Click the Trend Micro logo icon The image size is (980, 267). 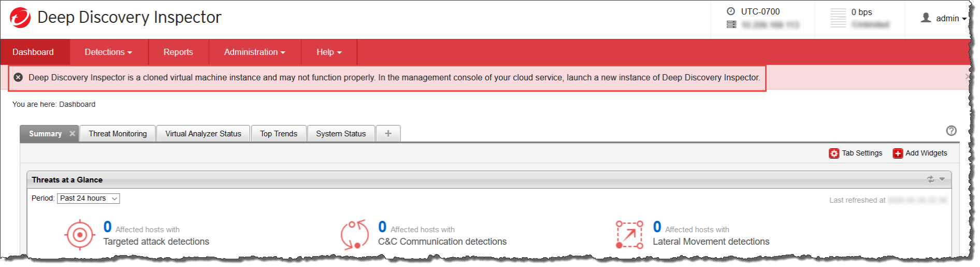pyautogui.click(x=20, y=18)
